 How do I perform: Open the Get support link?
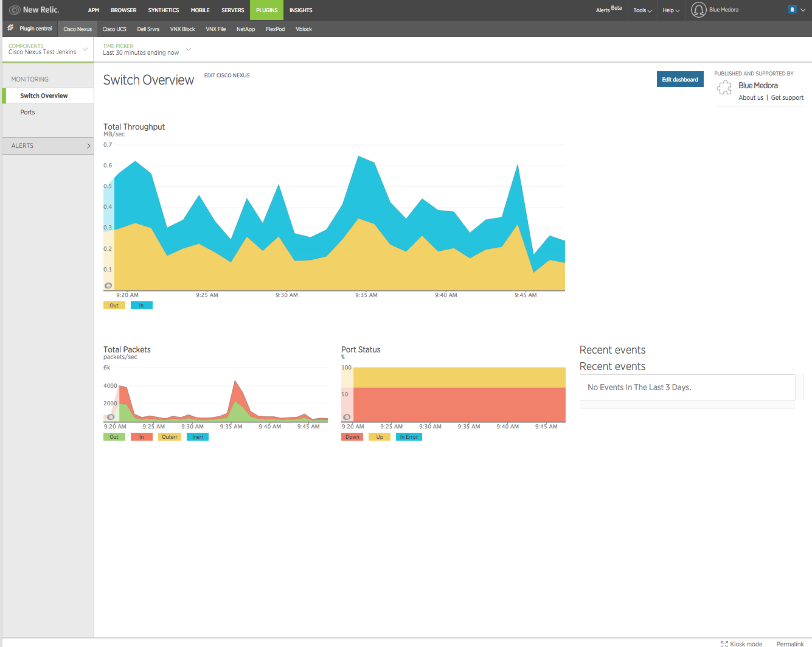pyautogui.click(x=787, y=98)
